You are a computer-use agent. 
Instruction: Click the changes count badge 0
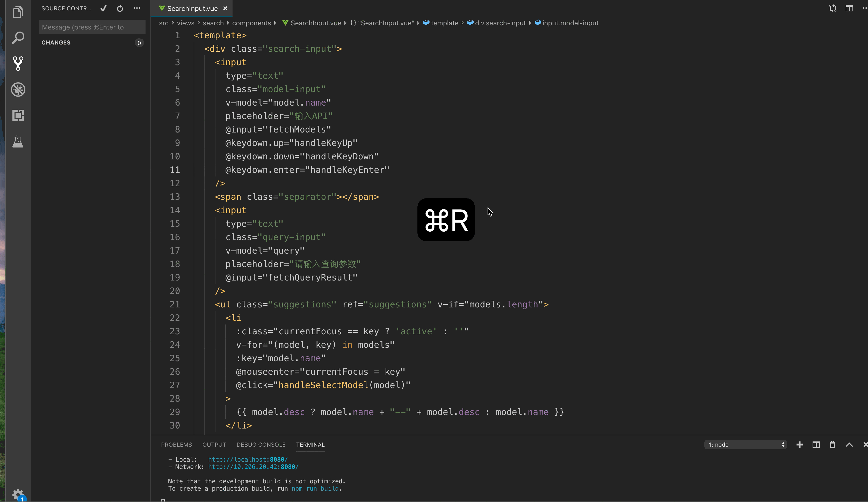coord(139,43)
